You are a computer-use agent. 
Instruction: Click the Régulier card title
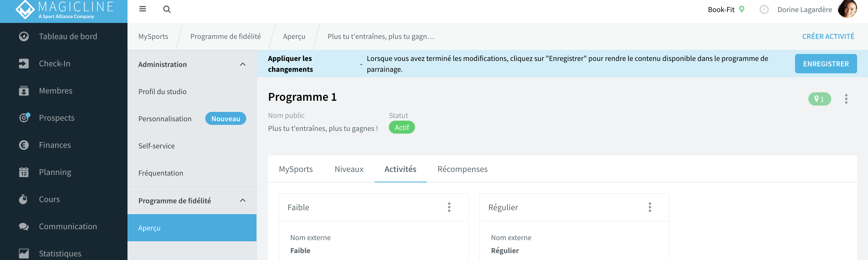pyautogui.click(x=503, y=208)
